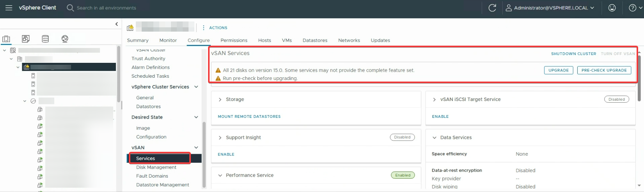Enable vSAN iSCSI Target Service

[440, 117]
